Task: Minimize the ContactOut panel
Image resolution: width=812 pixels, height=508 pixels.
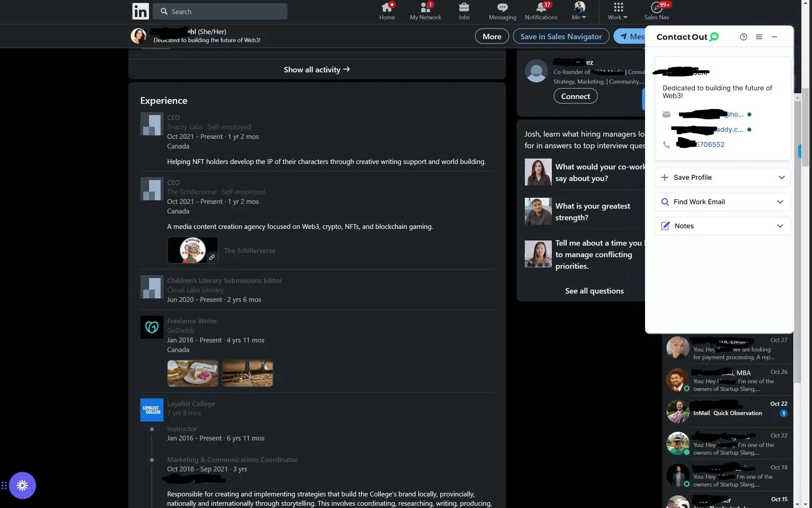Action: point(774,37)
